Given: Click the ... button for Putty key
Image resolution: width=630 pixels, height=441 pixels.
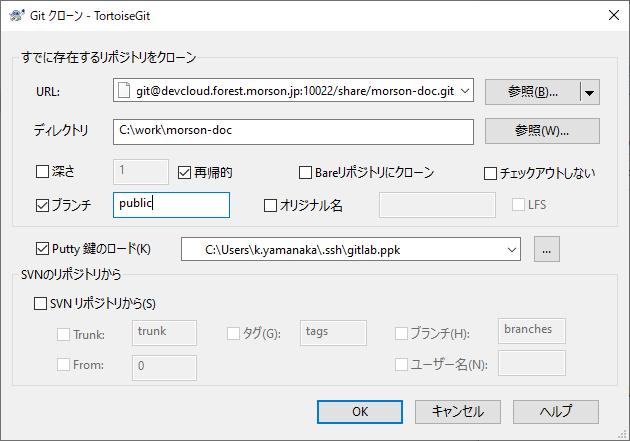Looking at the screenshot, I should pyautogui.click(x=547, y=248).
